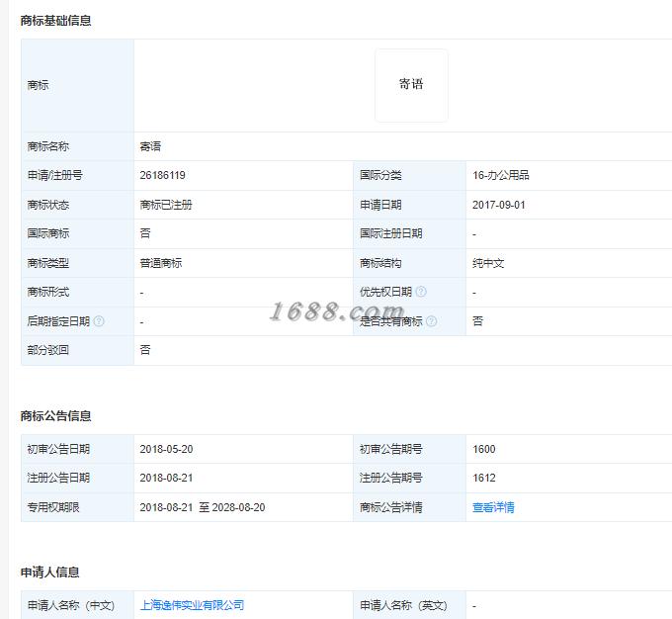Click the 国际分类 label cell
This screenshot has width=672, height=619.
pyautogui.click(x=410, y=175)
